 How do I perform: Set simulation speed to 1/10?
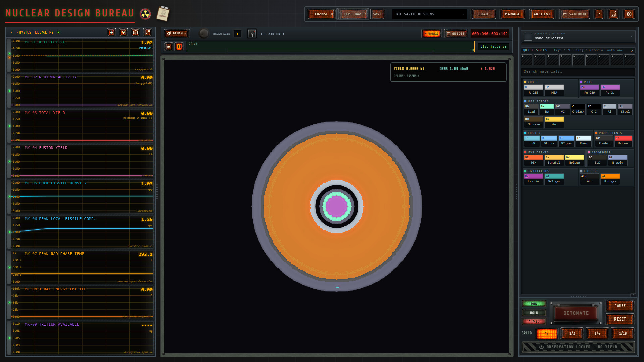pos(623,333)
